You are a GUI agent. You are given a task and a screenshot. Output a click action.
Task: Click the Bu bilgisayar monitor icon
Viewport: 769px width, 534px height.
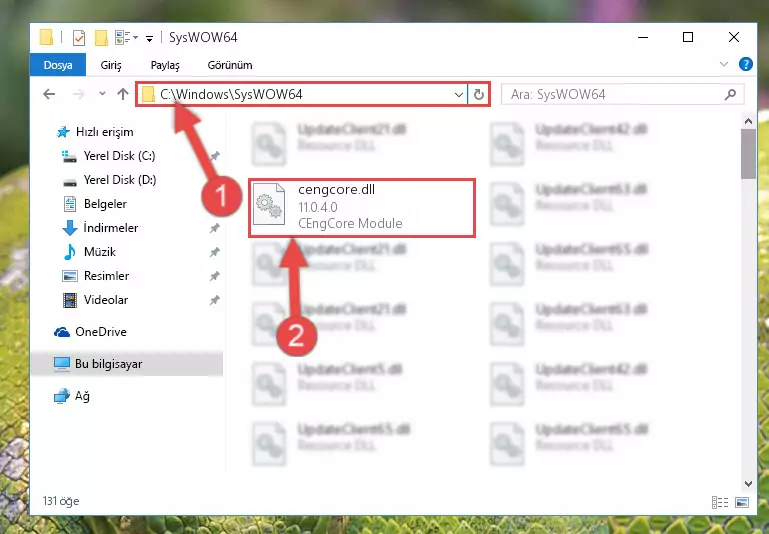tap(62, 364)
